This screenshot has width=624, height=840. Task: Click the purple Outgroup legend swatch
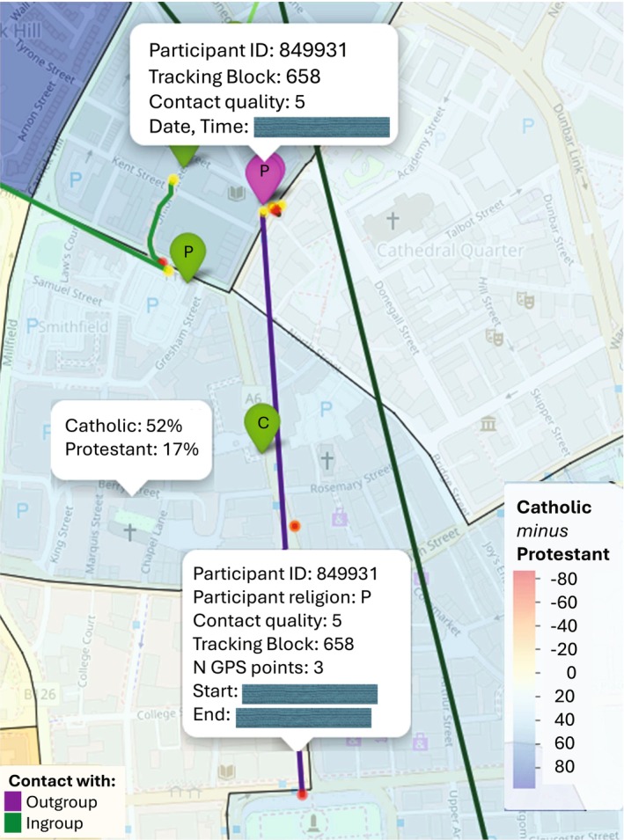coord(12,802)
